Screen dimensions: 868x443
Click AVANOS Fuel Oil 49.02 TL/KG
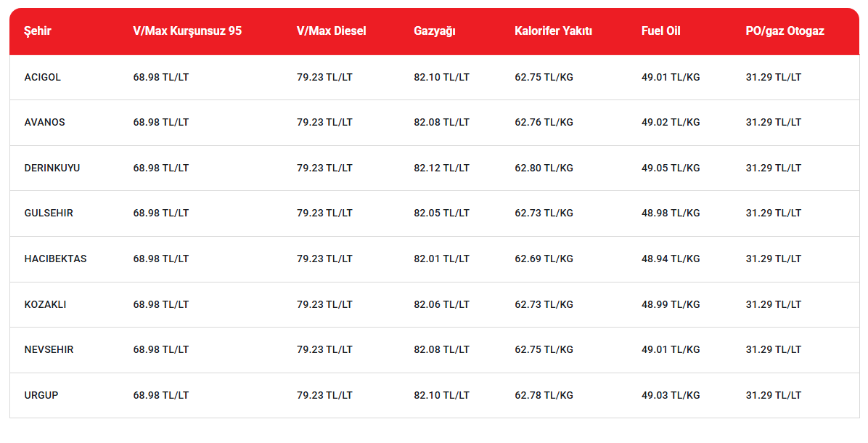tap(671, 122)
